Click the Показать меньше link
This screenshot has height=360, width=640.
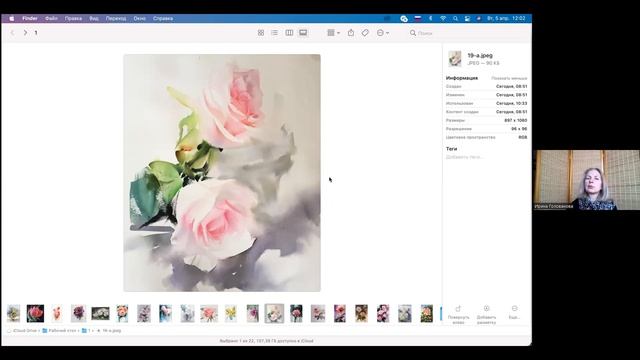click(x=509, y=78)
